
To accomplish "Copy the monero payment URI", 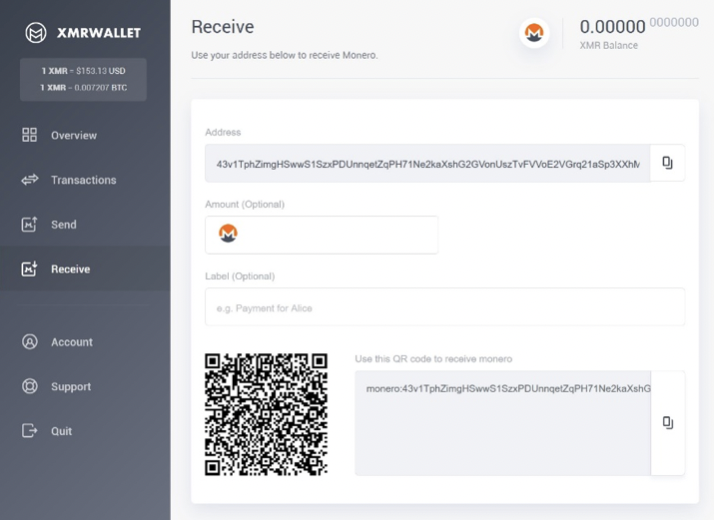I will pos(668,423).
